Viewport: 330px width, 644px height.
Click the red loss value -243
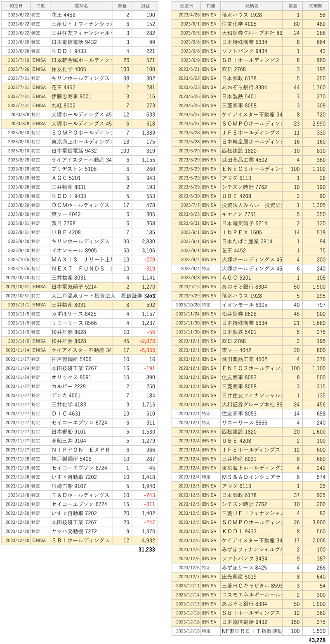tap(149, 496)
